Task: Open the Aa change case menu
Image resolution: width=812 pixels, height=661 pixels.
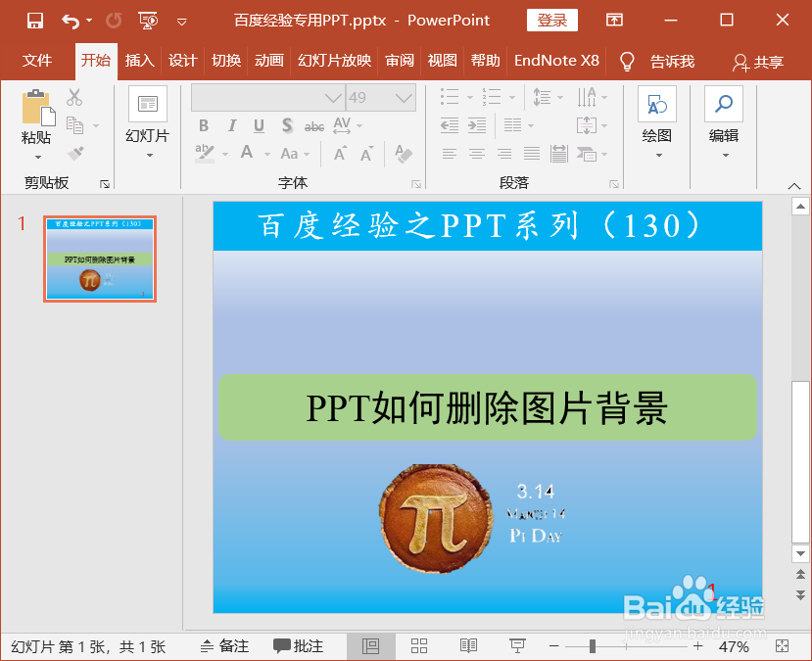Action: coord(295,154)
